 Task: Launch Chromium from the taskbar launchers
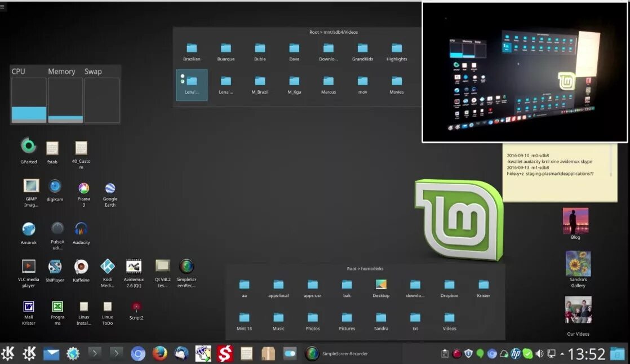(x=138, y=353)
